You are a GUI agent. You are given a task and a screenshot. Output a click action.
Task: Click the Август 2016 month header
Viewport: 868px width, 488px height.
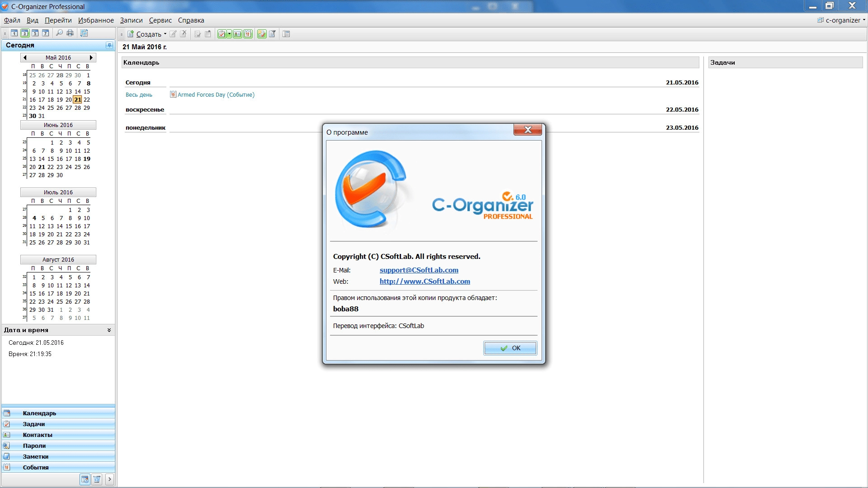tap(58, 260)
